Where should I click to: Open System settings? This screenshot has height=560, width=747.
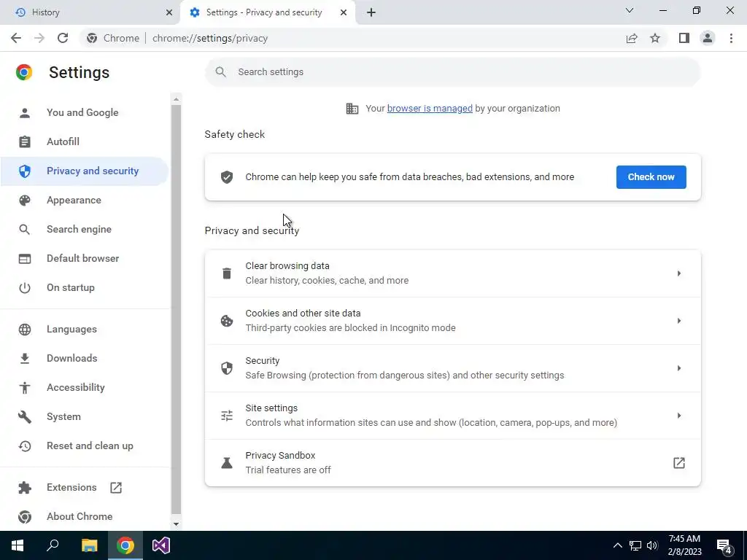[85, 416]
